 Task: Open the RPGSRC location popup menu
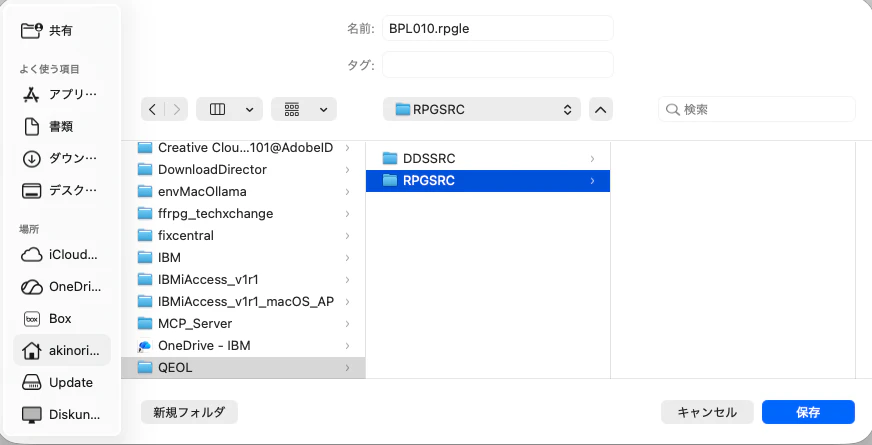(x=482, y=109)
